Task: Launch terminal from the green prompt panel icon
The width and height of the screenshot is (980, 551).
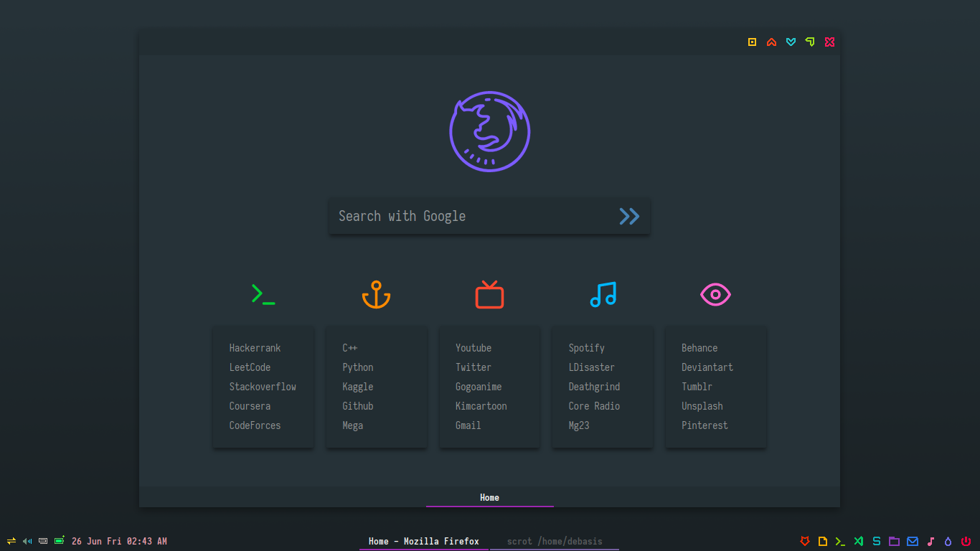Action: [840, 541]
